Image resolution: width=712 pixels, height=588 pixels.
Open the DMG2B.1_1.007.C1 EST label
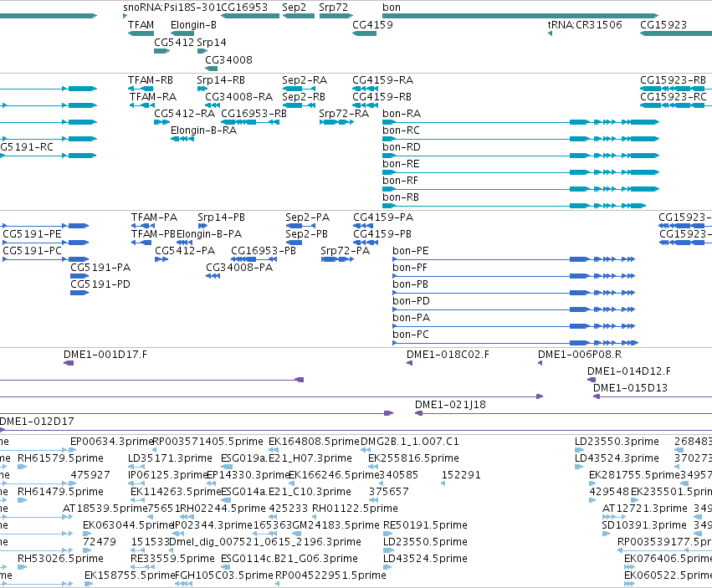[x=410, y=442]
